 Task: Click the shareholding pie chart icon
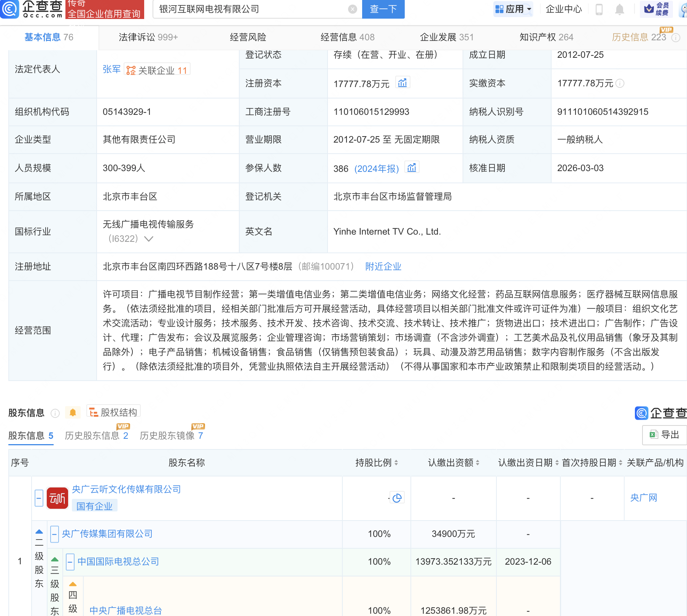(397, 498)
